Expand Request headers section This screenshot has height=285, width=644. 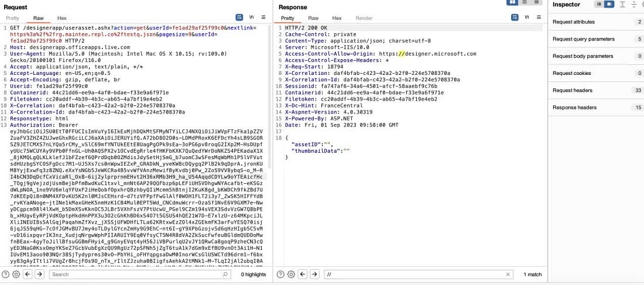click(596, 90)
